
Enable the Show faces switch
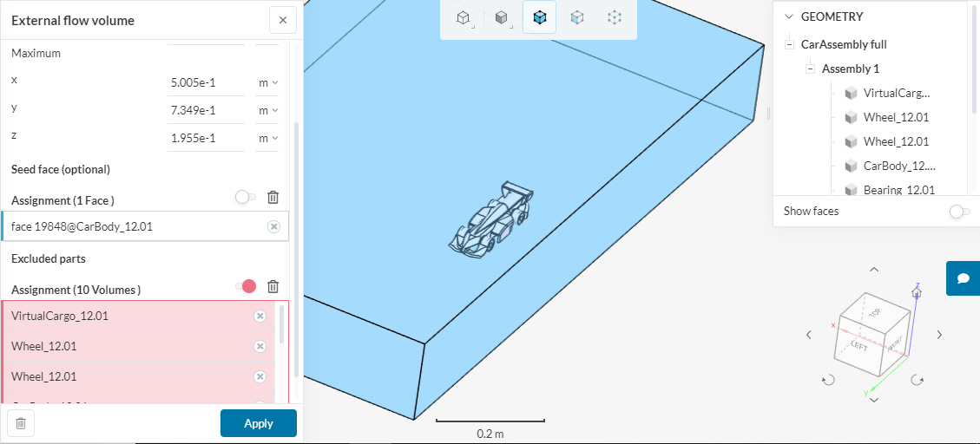(x=958, y=212)
